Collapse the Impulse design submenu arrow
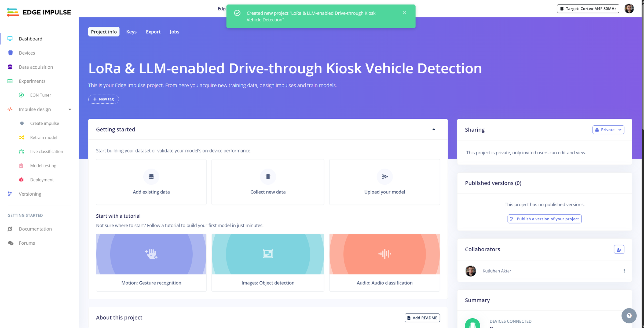The width and height of the screenshot is (644, 328). pos(70,109)
